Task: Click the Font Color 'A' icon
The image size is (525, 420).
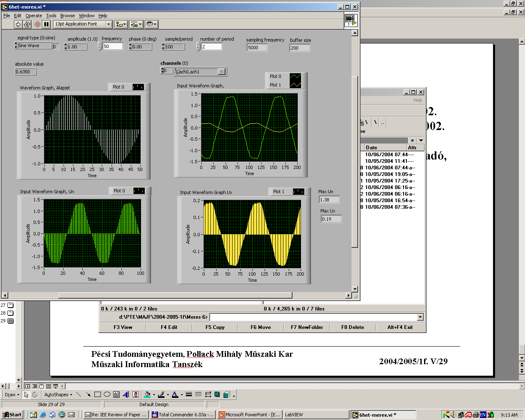Action: click(175, 395)
